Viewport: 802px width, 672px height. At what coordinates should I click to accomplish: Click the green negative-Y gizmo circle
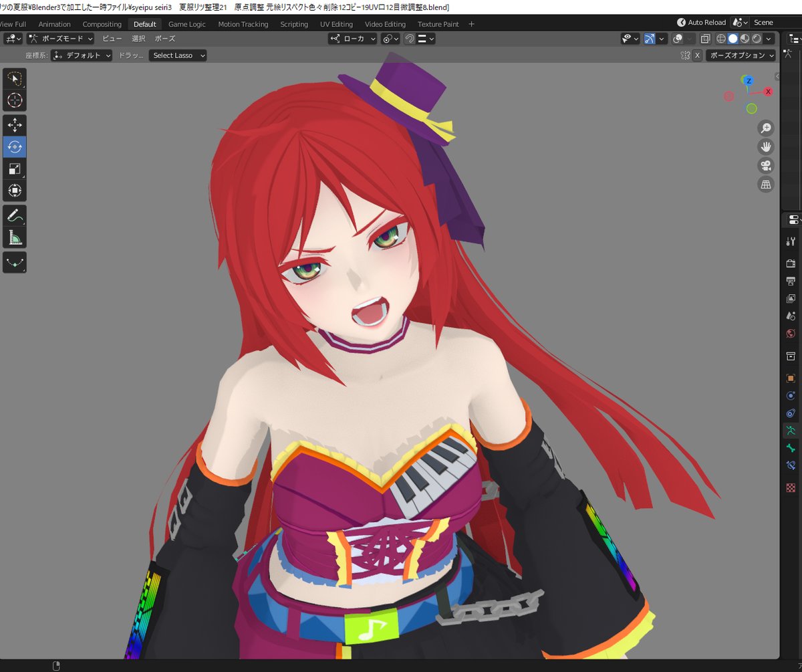[x=752, y=108]
